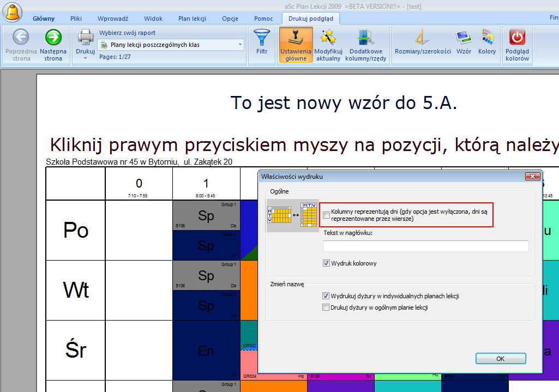The image size is (559, 392).
Task: Open Ustawienia główne settings
Action: pos(296,45)
